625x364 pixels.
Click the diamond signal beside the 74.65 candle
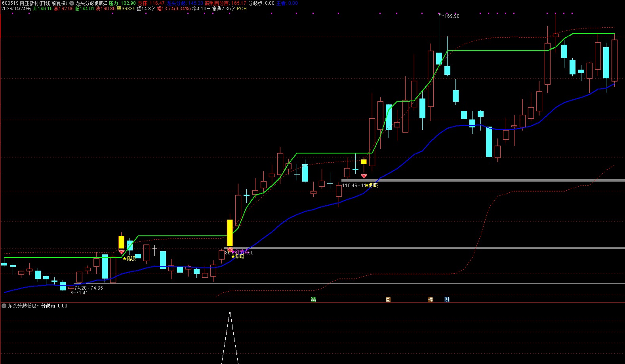122,252
